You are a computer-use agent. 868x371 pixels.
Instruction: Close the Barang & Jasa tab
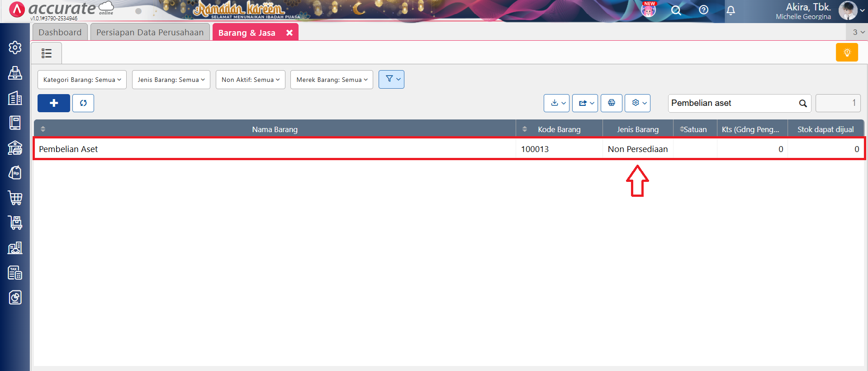[x=289, y=33]
